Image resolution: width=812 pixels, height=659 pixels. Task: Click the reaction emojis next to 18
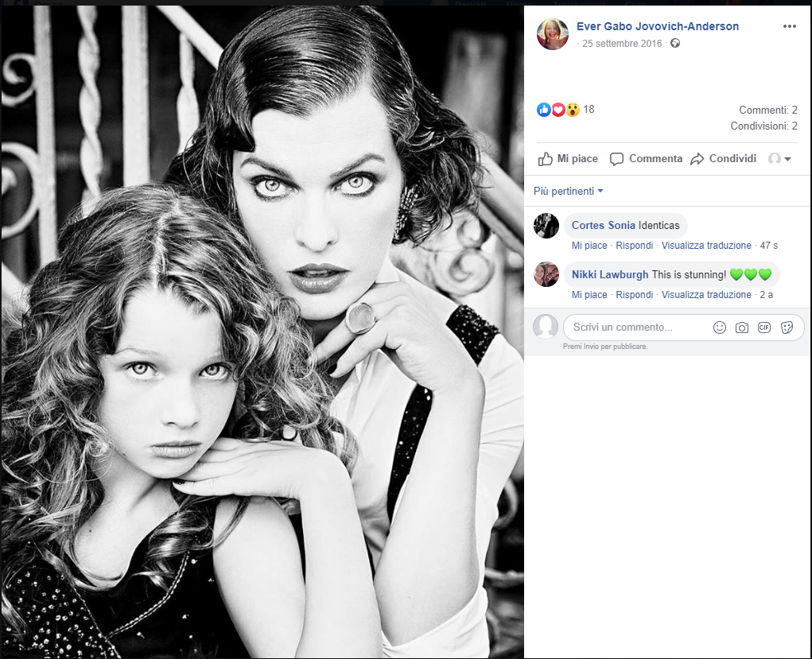(x=558, y=110)
